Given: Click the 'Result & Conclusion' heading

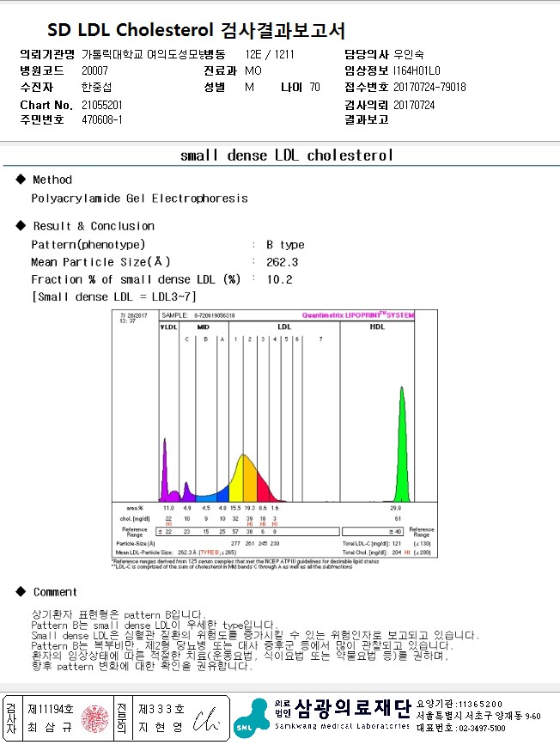Looking at the screenshot, I should click(94, 226).
